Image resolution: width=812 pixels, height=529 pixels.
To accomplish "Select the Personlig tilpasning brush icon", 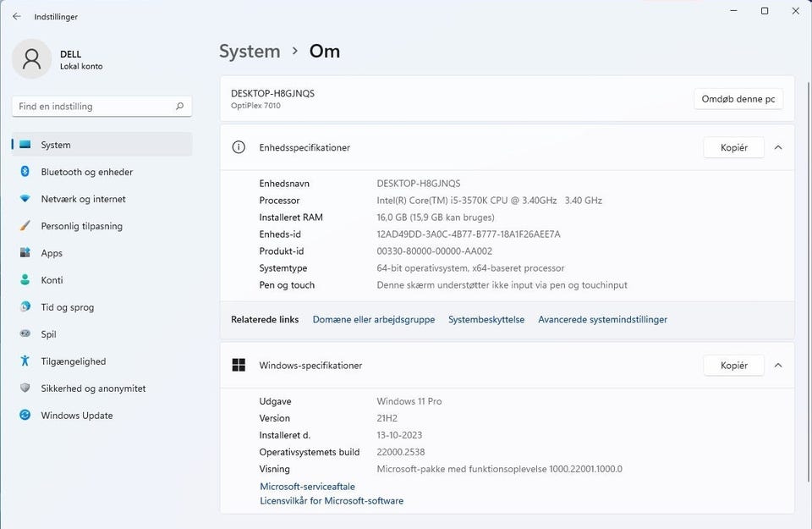I will (25, 226).
